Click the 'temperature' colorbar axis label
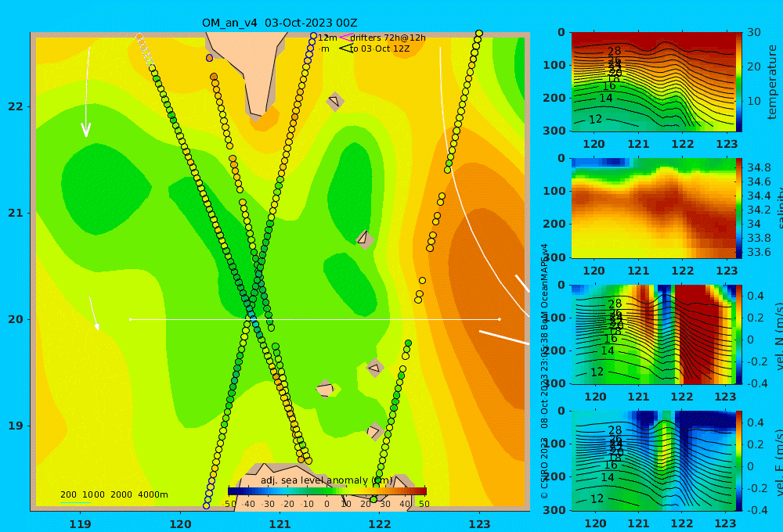The image size is (783, 532). pyautogui.click(x=772, y=82)
